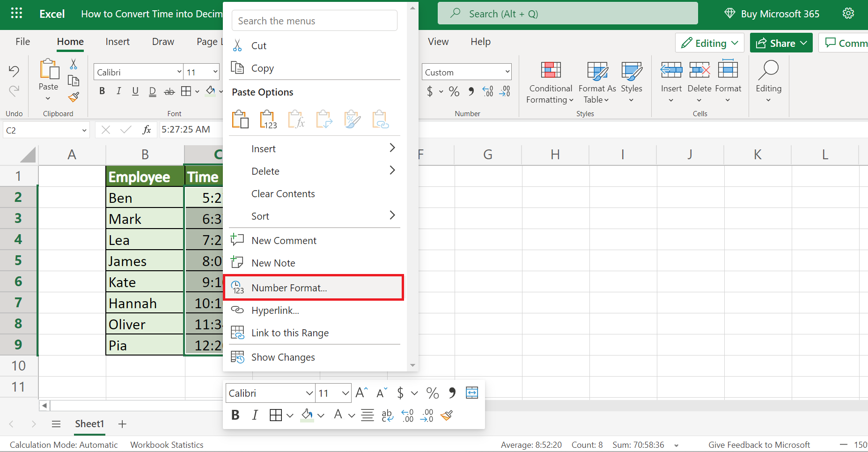Viewport: 868px width, 452px height.
Task: Click Buy Microsoft 365 link
Action: coord(772,14)
